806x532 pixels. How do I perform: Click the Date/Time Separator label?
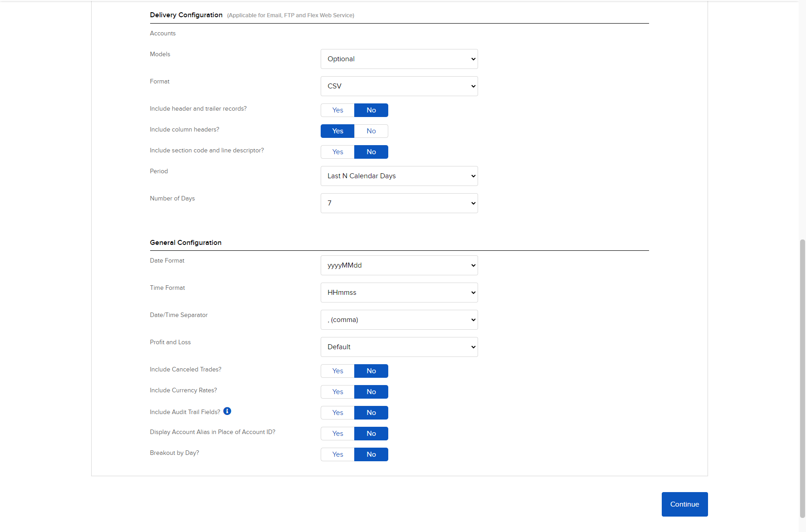pyautogui.click(x=179, y=315)
